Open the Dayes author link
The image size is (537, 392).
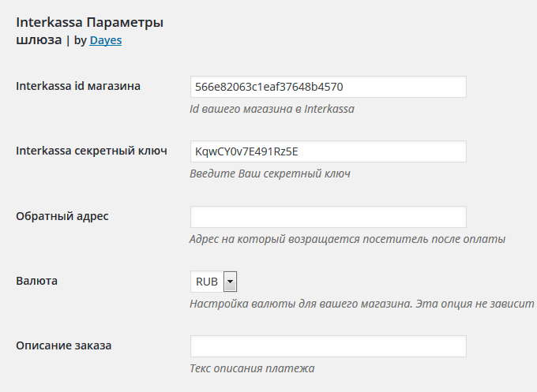click(x=106, y=40)
